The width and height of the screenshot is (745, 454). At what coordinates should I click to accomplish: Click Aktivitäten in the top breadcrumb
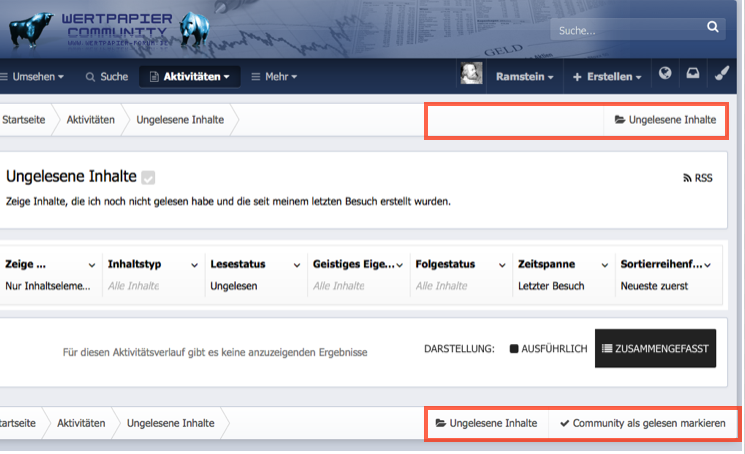point(90,120)
